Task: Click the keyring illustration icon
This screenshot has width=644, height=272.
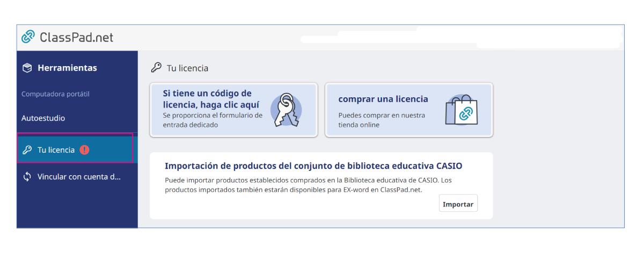Action: coord(286,110)
